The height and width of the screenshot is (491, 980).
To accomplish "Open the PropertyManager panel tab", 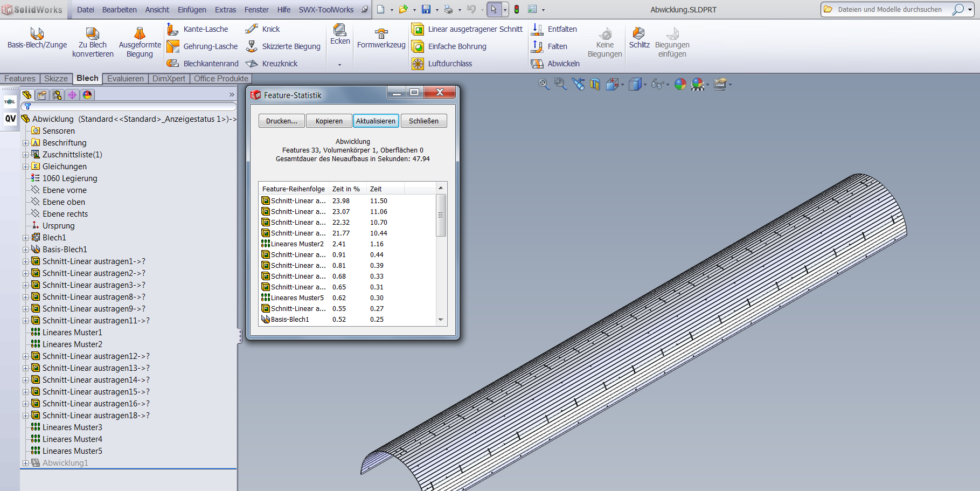I will pos(42,95).
